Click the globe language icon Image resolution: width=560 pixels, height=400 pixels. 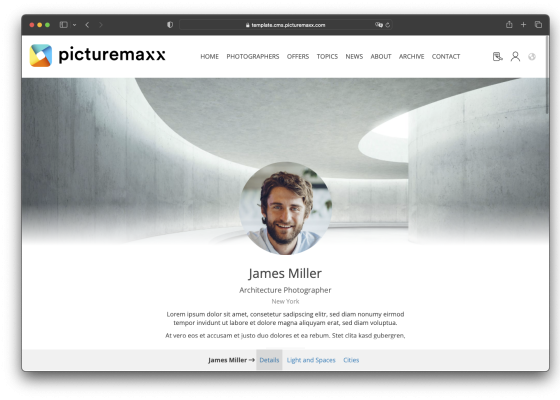[x=532, y=56]
